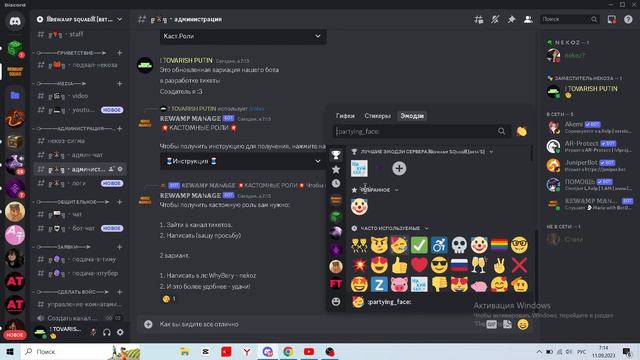
Task: Click the reaction under the last message
Action: pyautogui.click(x=169, y=299)
